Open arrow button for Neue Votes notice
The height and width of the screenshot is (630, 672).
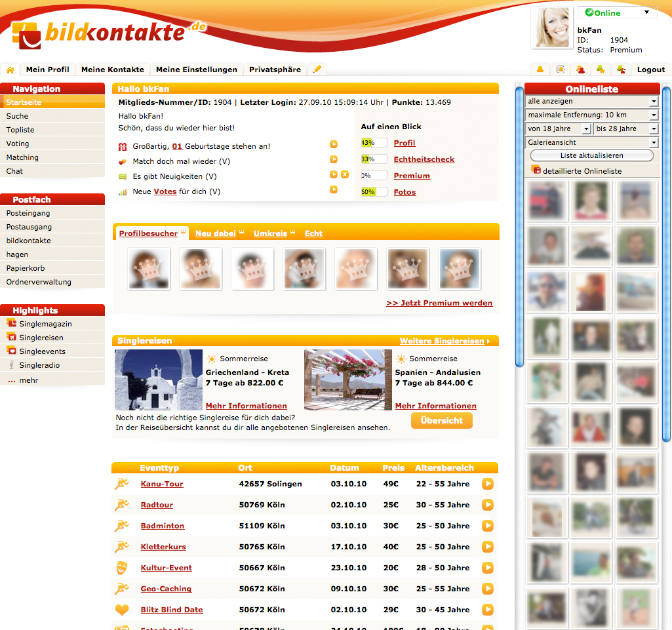[x=334, y=189]
